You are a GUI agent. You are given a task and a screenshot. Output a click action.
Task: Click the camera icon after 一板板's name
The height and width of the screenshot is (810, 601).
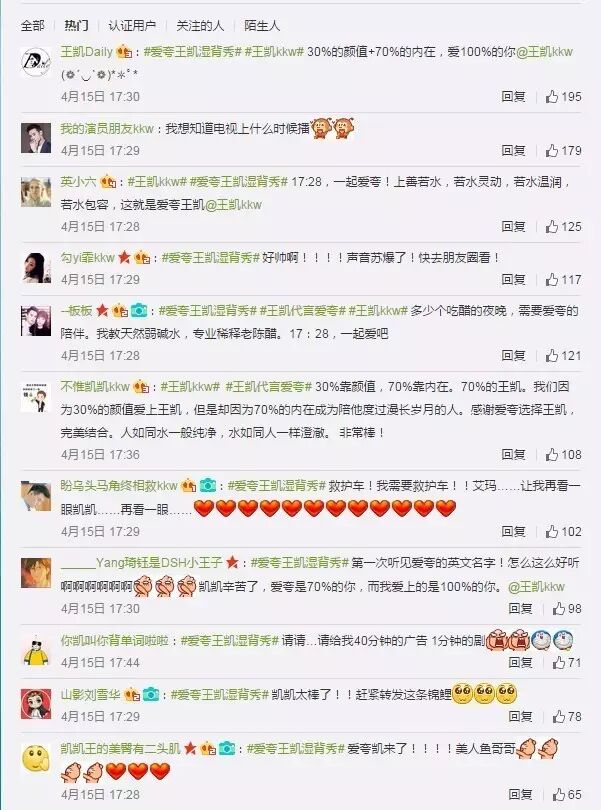pos(138,310)
